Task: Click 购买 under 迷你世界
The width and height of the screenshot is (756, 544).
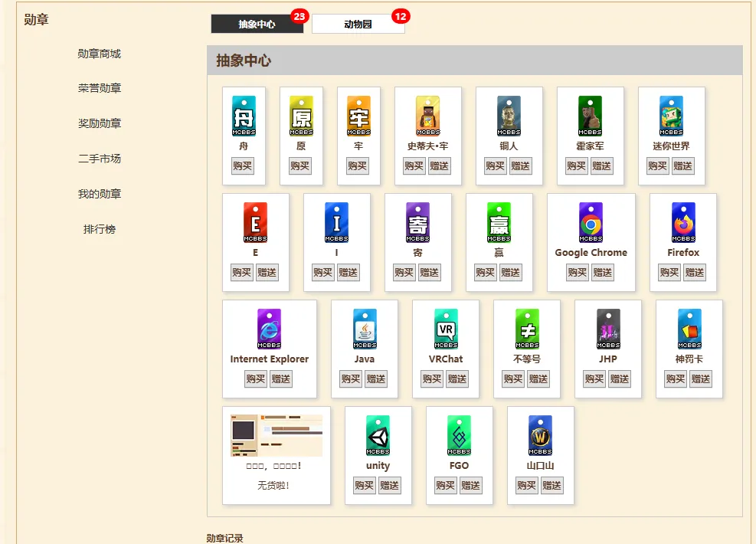Action: [x=658, y=166]
